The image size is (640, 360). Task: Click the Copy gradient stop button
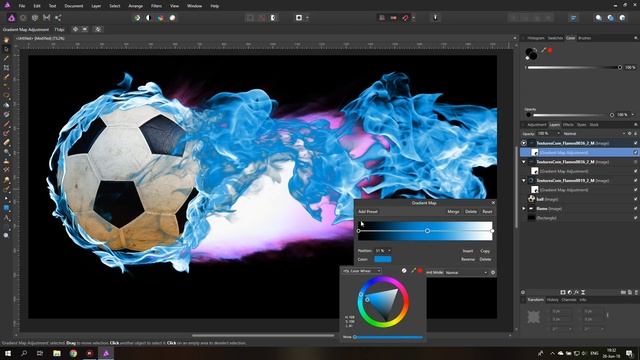pos(485,251)
